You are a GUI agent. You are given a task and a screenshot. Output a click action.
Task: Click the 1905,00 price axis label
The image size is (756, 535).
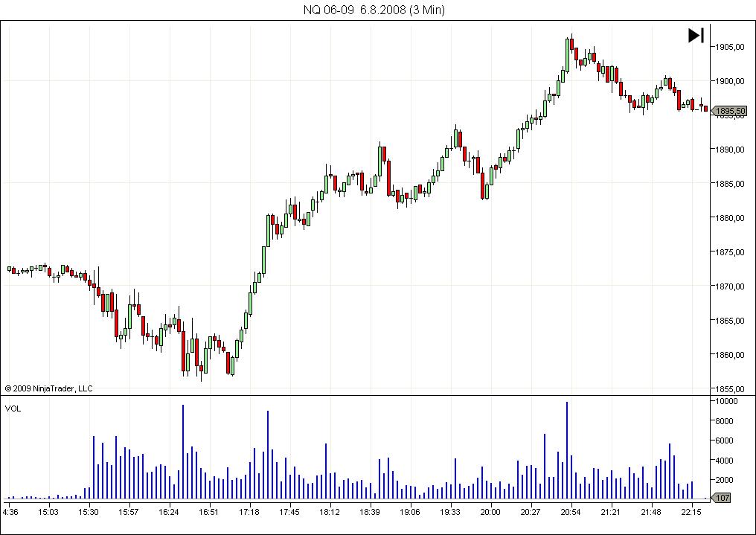730,47
